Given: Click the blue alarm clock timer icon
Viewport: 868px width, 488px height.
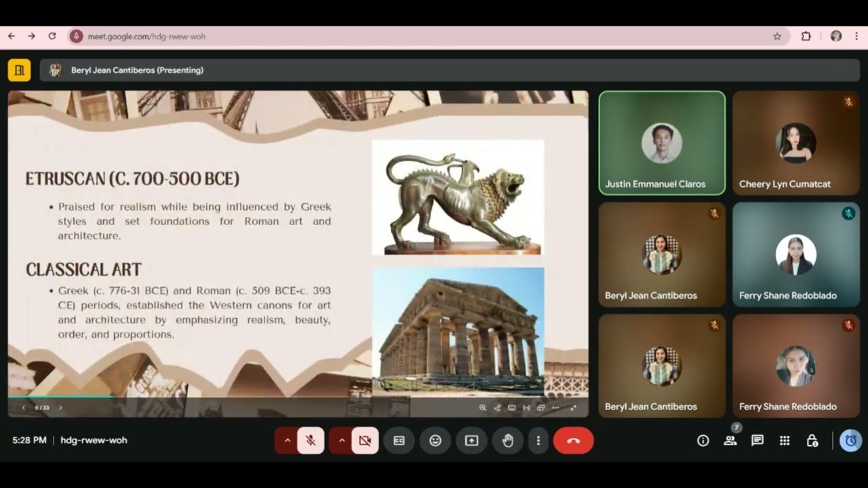Looking at the screenshot, I should (x=851, y=441).
